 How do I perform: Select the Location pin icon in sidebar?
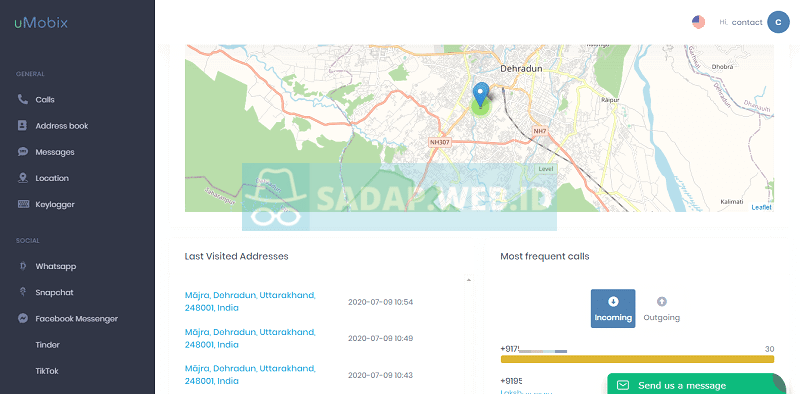coord(22,178)
